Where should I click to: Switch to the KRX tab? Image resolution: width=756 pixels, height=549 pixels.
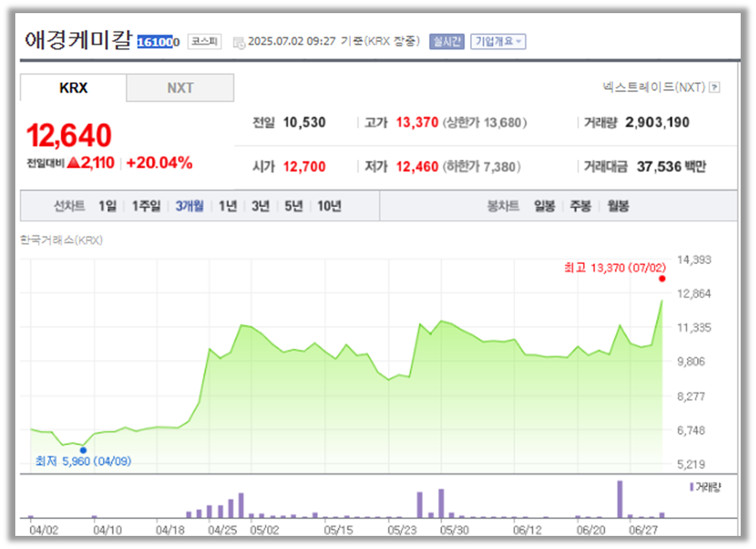pos(73,87)
